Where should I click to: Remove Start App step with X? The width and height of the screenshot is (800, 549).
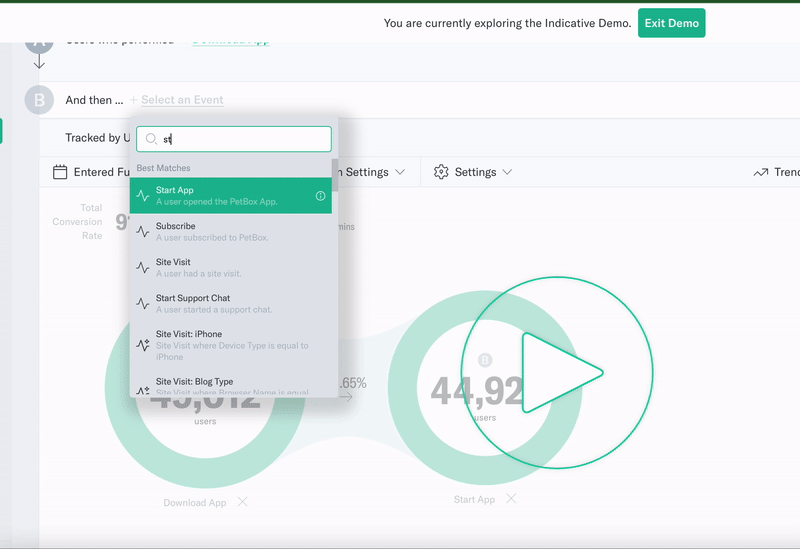pyautogui.click(x=511, y=498)
